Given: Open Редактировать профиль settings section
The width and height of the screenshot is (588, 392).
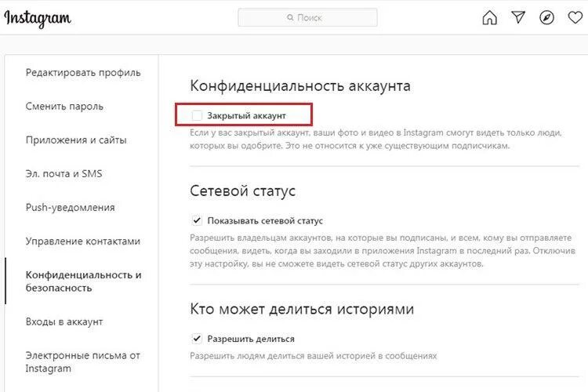Looking at the screenshot, I should tap(83, 73).
